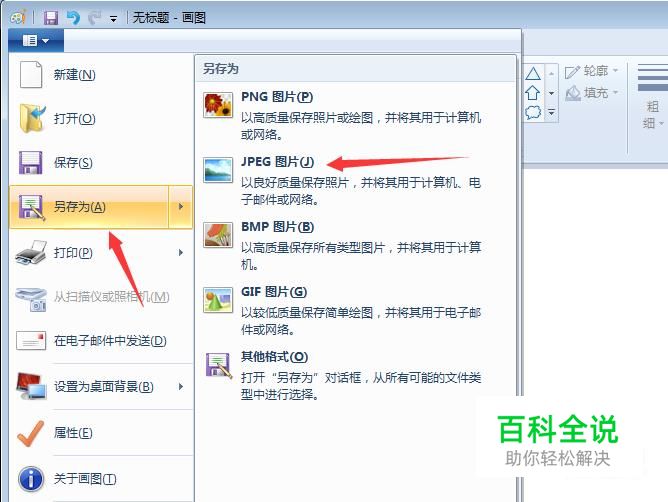Click the Redo arrow in quick access toolbar
Screen dimensions: 668x502
[x=94, y=17]
